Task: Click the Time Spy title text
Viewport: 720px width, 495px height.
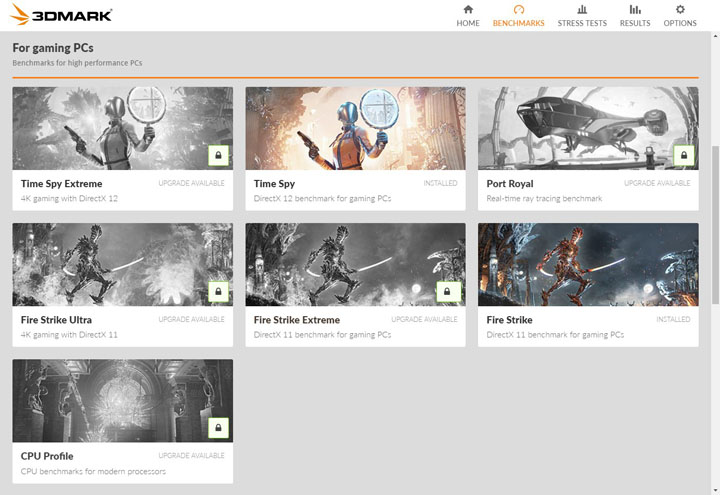Action: [274, 184]
